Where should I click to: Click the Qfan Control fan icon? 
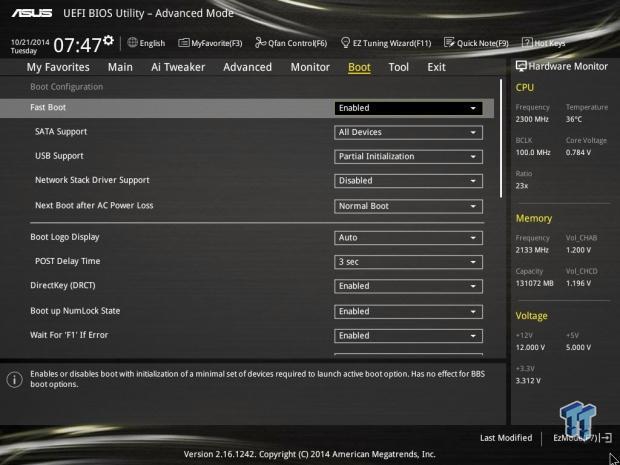[x=260, y=42]
